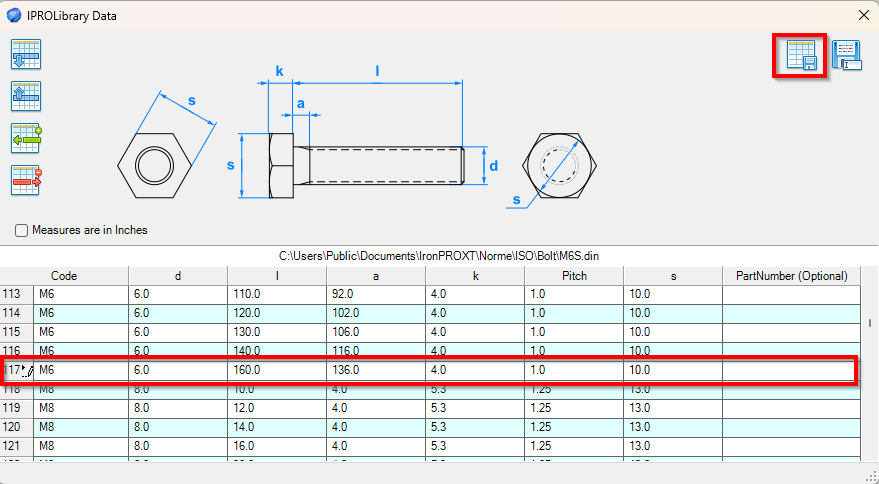Select row number 114
The image size is (879, 484).
(x=16, y=313)
